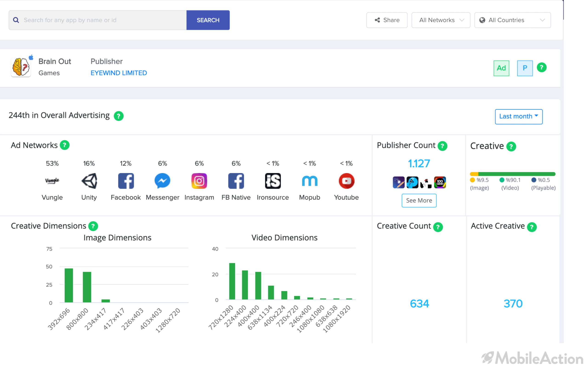Click the 224x400 video dimension bar

(245, 285)
